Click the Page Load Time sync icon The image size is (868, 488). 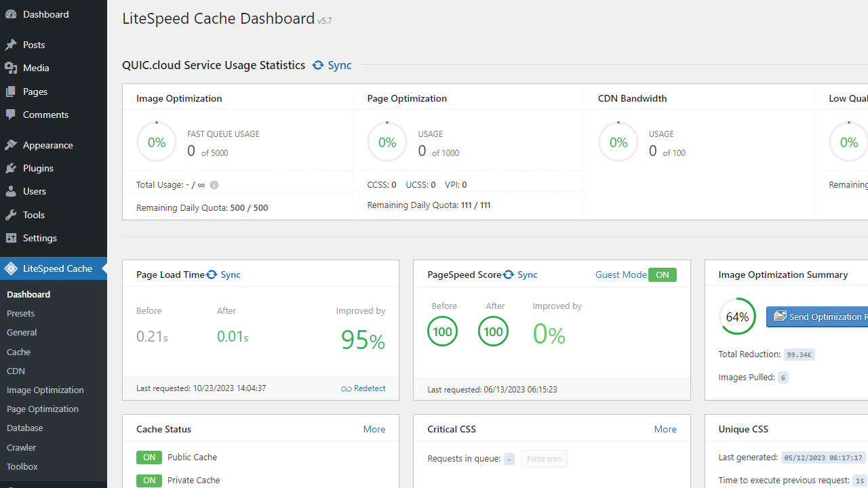pos(212,274)
